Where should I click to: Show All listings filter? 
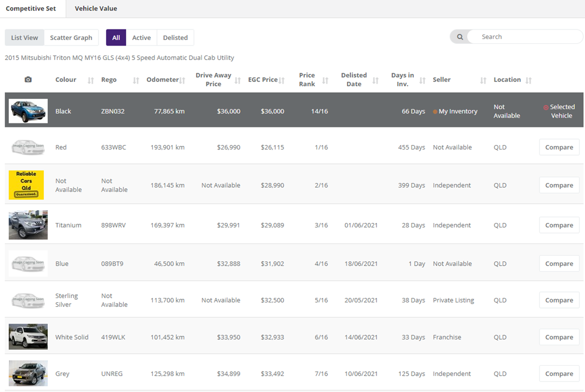116,38
